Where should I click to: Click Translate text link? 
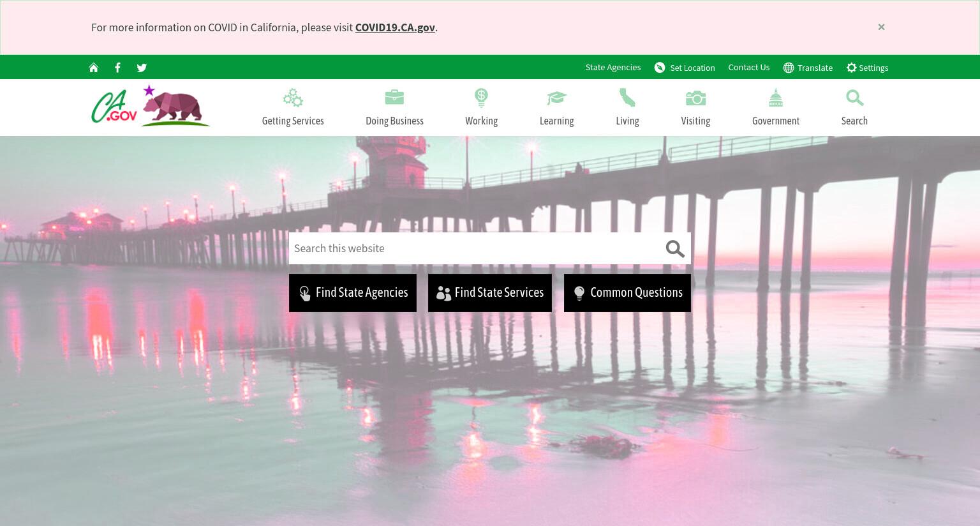815,68
